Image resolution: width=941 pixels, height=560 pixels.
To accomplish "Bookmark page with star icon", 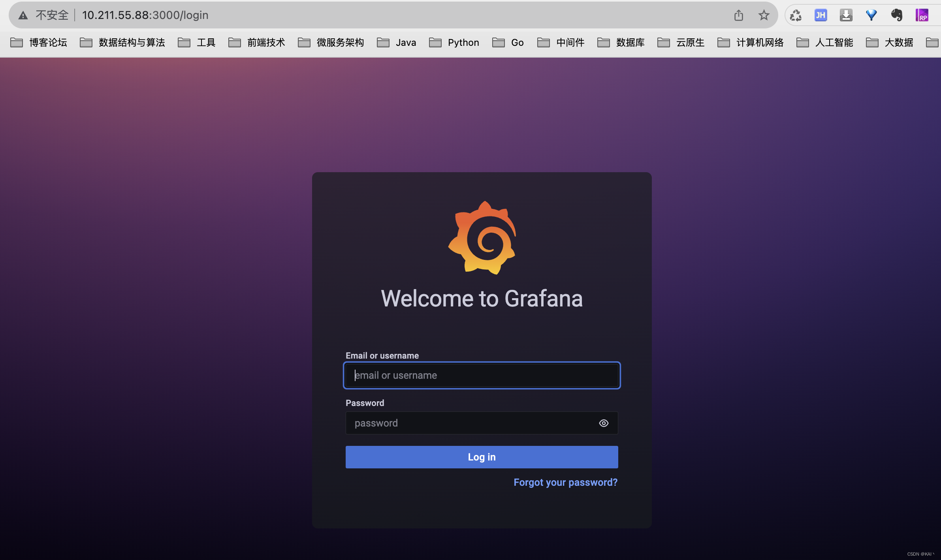I will tap(764, 15).
